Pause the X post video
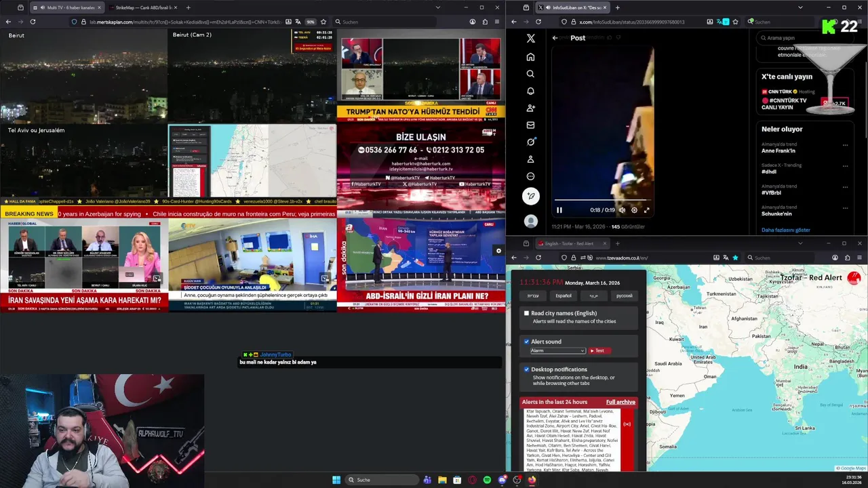 [559, 210]
